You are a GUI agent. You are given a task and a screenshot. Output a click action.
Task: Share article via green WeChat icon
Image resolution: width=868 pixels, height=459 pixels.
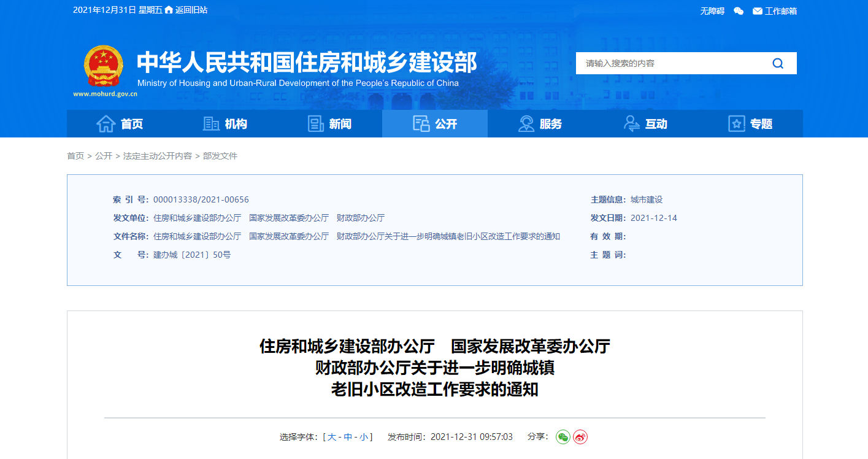coord(563,437)
